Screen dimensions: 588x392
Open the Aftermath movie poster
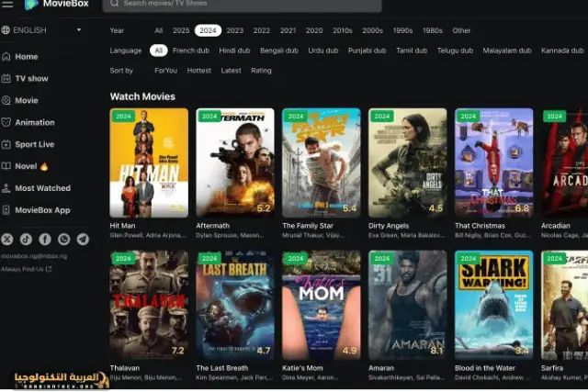point(235,162)
